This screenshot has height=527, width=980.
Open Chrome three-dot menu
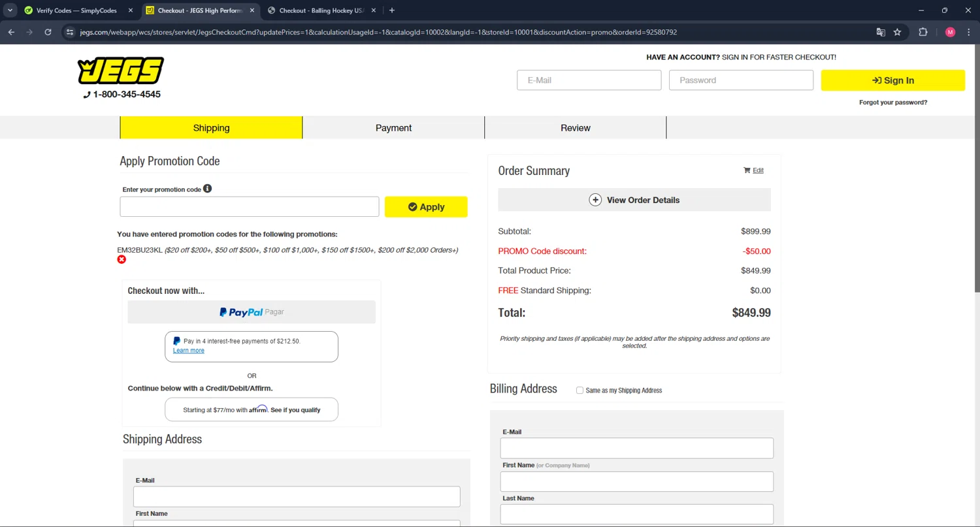coord(968,32)
